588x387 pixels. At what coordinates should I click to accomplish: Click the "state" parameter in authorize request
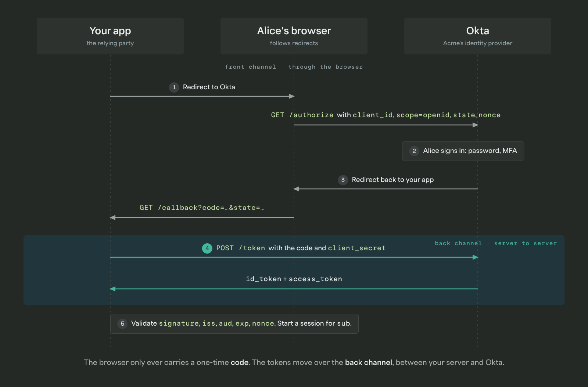464,115
